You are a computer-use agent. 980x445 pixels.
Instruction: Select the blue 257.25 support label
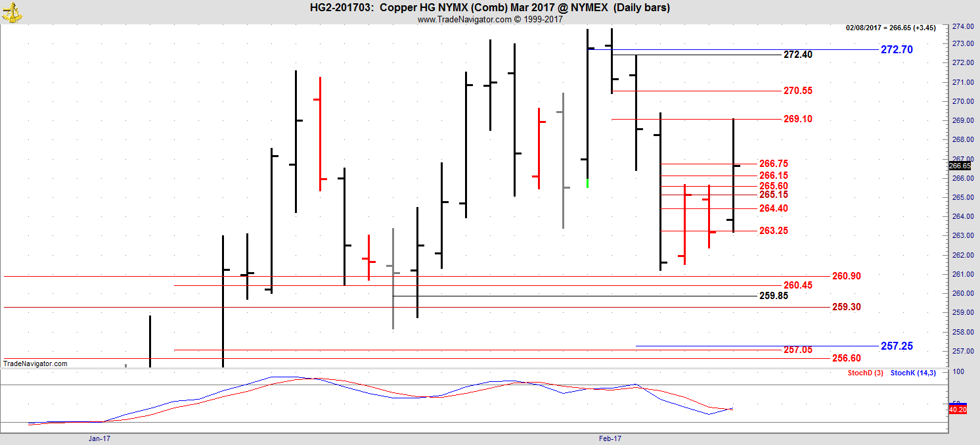897,346
